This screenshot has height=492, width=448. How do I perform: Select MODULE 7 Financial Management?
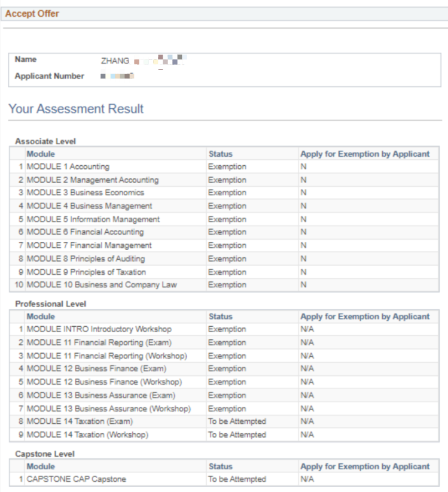point(89,245)
